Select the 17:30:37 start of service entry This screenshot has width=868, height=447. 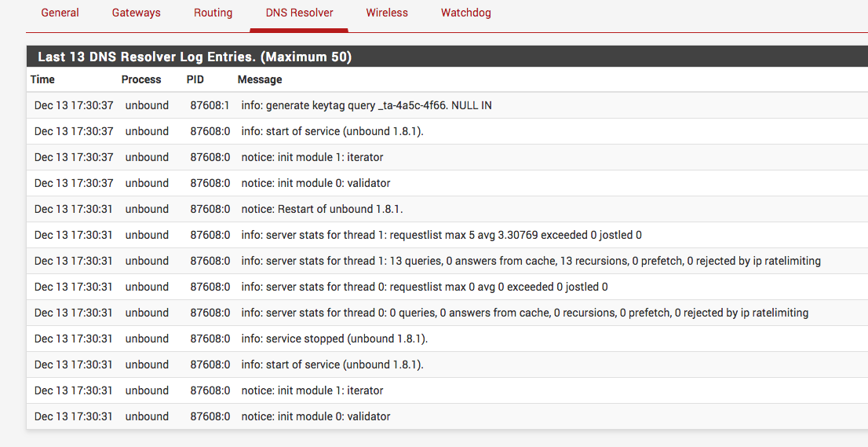click(332, 131)
